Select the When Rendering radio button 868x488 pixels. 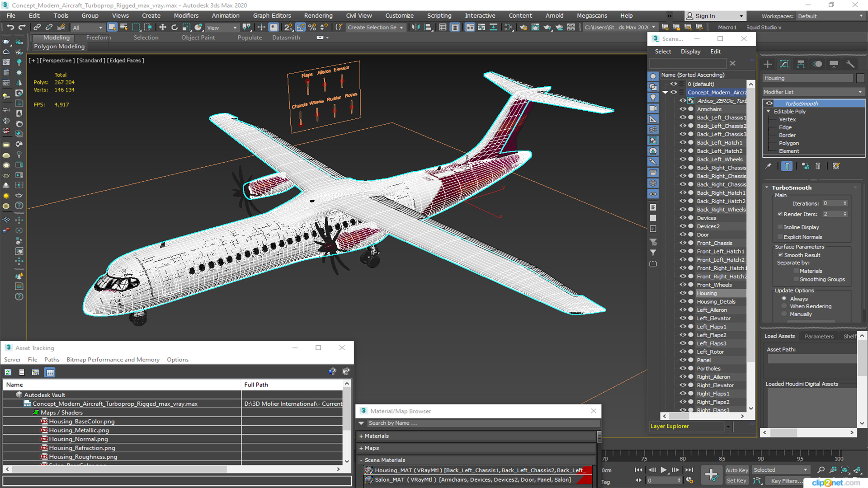click(x=784, y=306)
